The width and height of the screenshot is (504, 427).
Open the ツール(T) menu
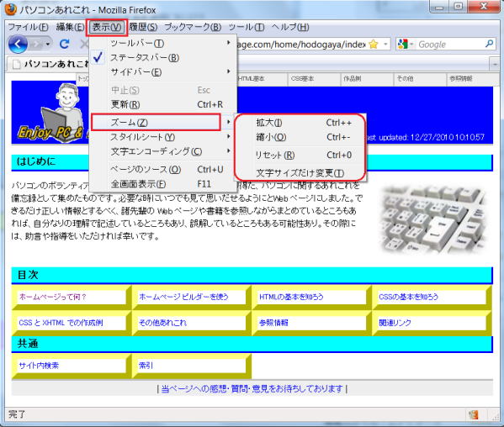(247, 27)
